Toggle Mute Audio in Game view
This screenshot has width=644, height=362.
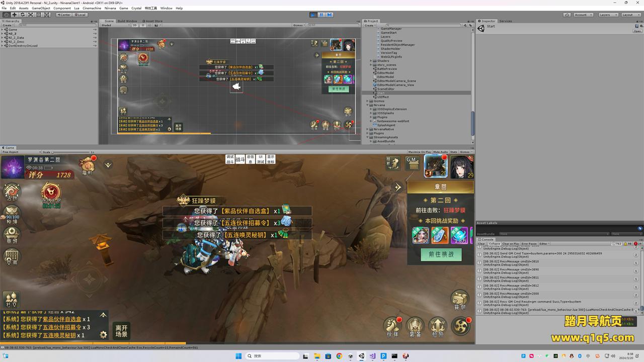pyautogui.click(x=440, y=152)
